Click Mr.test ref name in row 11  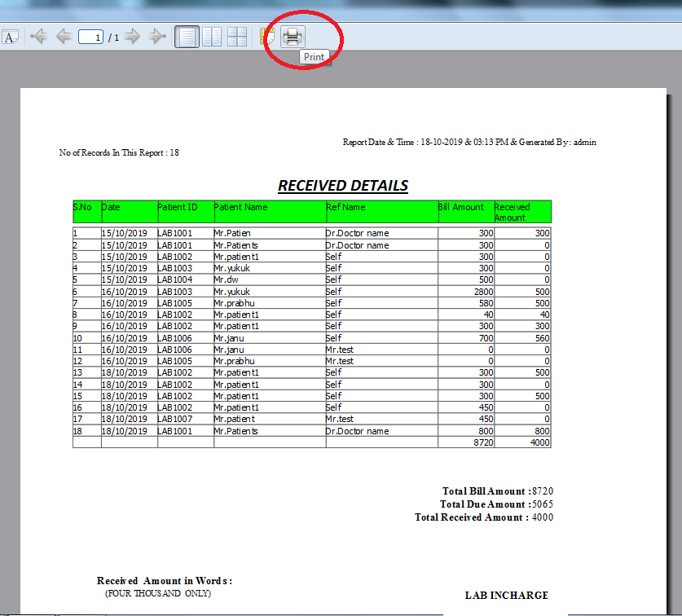[x=339, y=350]
